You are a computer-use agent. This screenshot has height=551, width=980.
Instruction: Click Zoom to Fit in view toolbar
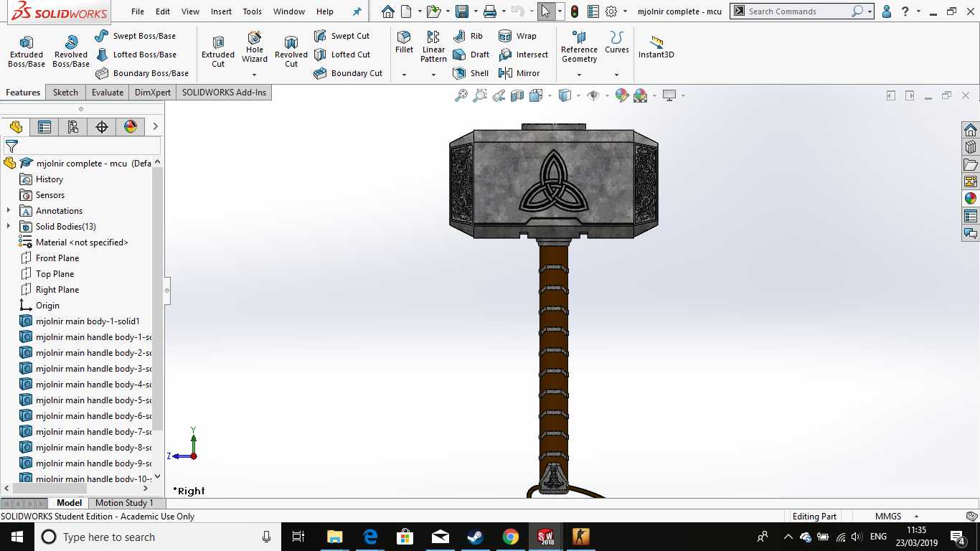(461, 95)
